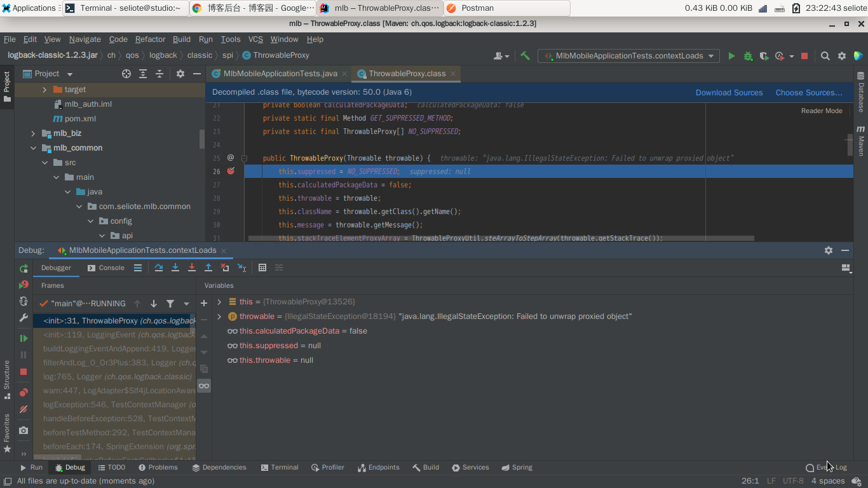Click Choose Sources link
The image size is (868, 488).
click(x=809, y=93)
